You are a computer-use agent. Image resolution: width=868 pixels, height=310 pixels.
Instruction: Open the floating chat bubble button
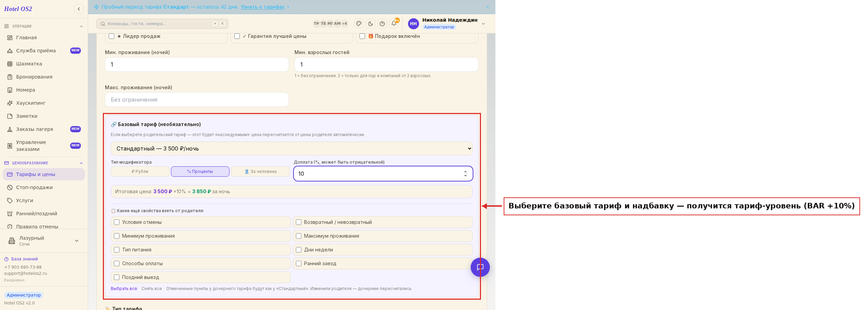[x=480, y=267]
